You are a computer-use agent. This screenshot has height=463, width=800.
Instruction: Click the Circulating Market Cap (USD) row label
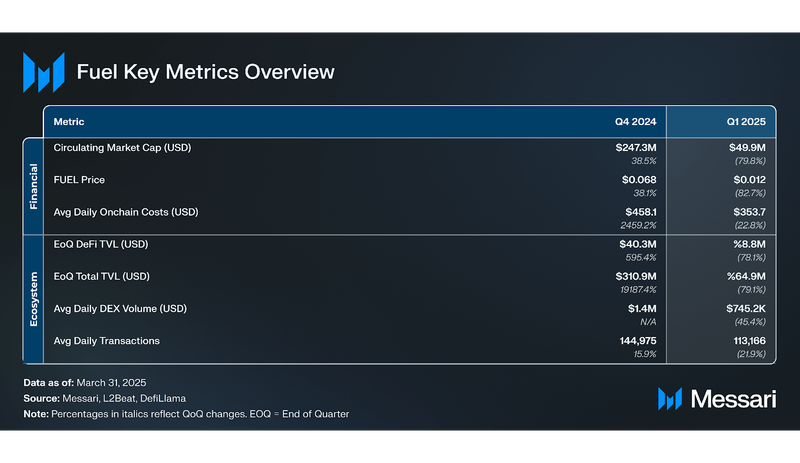click(x=122, y=148)
